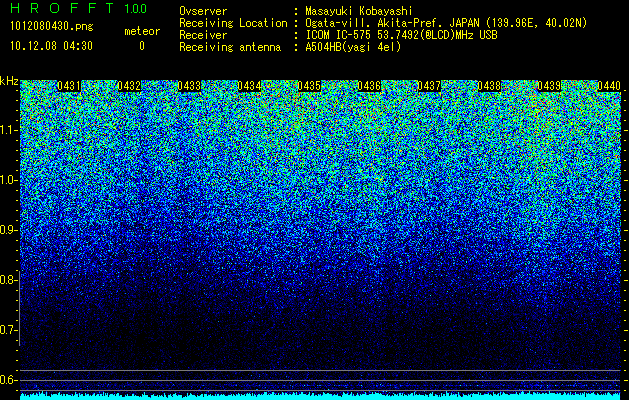The width and height of the screenshot is (629, 400).
Task: Click the 0440 time marker
Action: 609,86
